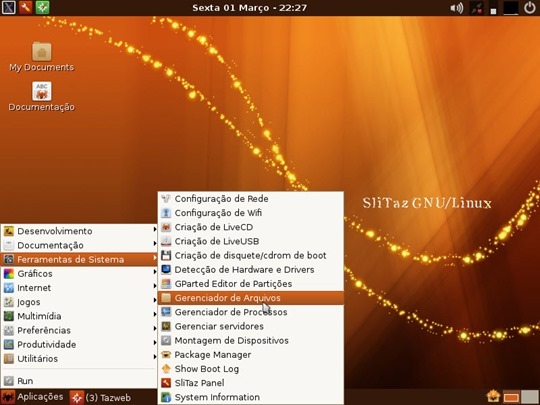
Task: Click the floppy disk boot creation icon
Action: click(x=166, y=255)
